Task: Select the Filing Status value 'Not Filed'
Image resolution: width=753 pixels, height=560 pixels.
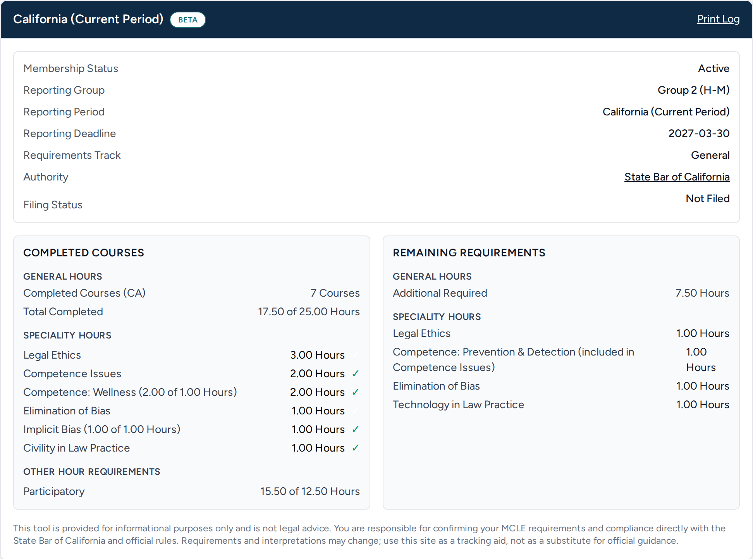Action: pyautogui.click(x=707, y=199)
